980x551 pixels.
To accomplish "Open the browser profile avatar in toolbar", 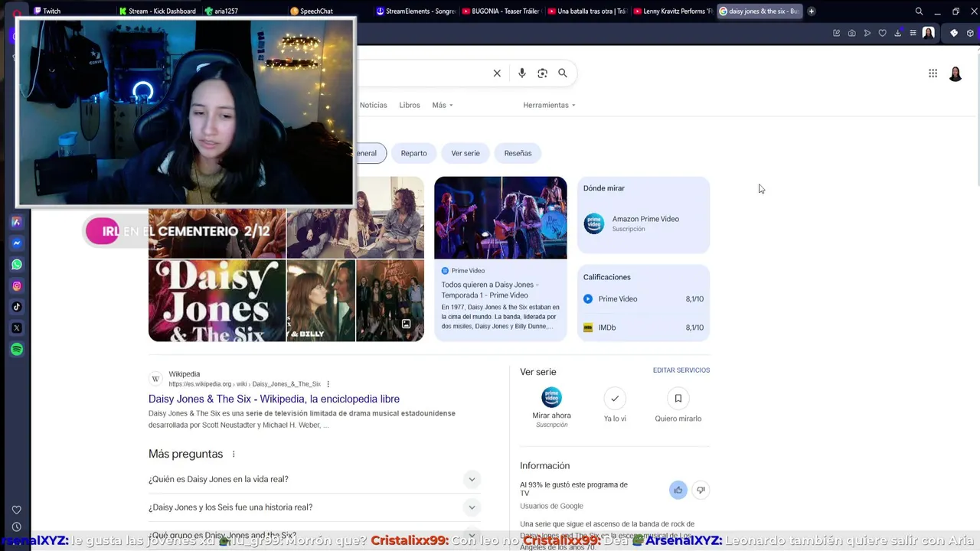I will click(x=928, y=33).
